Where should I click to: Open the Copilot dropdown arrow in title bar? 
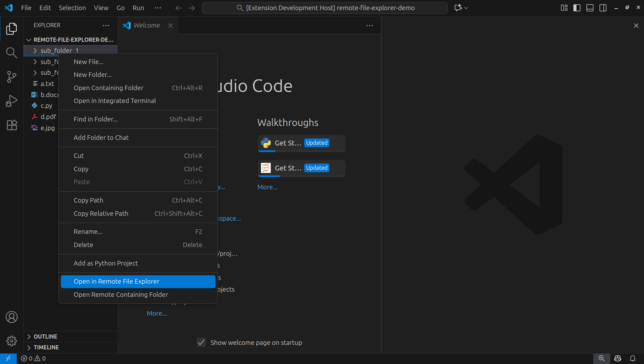466,8
